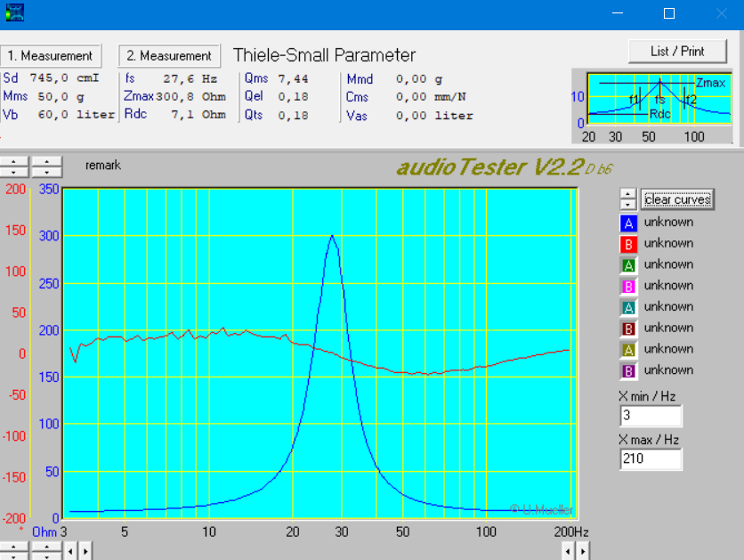
Task: Click unknown label beside teal A swatch
Action: (x=668, y=306)
